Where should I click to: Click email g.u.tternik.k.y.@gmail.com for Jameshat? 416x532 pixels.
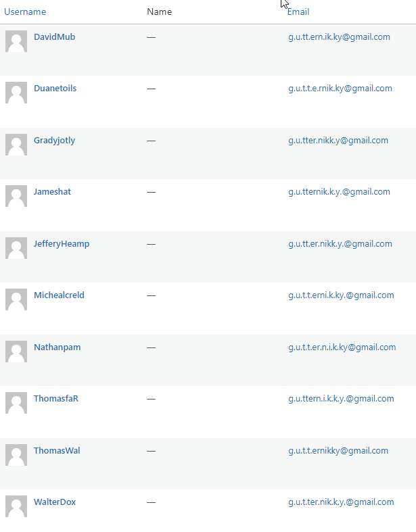click(339, 192)
